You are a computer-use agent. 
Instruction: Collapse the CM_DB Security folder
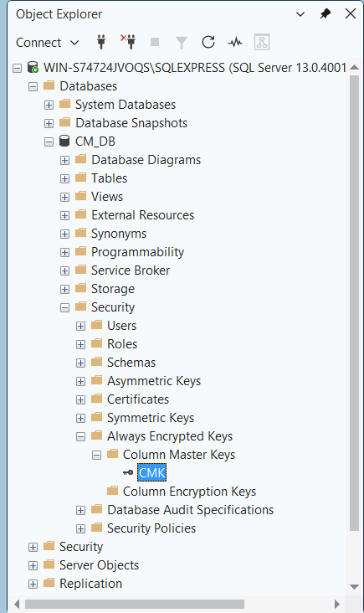pos(64,307)
